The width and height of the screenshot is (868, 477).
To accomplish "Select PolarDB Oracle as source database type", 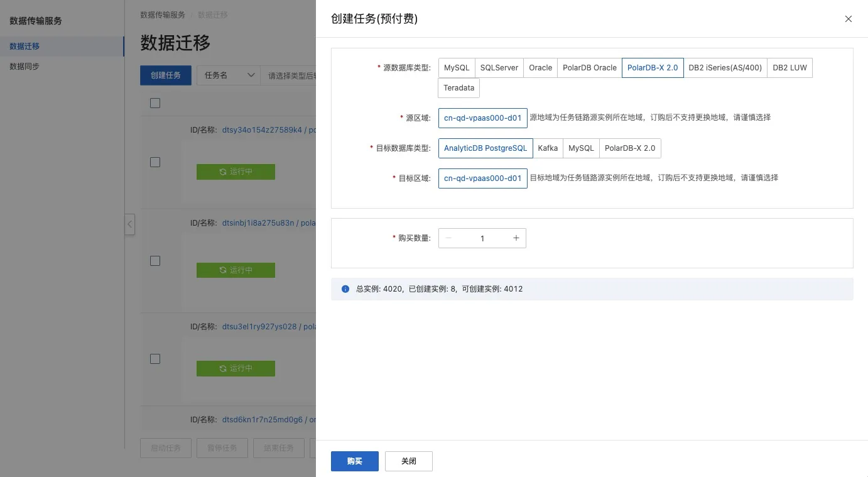I will coord(590,68).
